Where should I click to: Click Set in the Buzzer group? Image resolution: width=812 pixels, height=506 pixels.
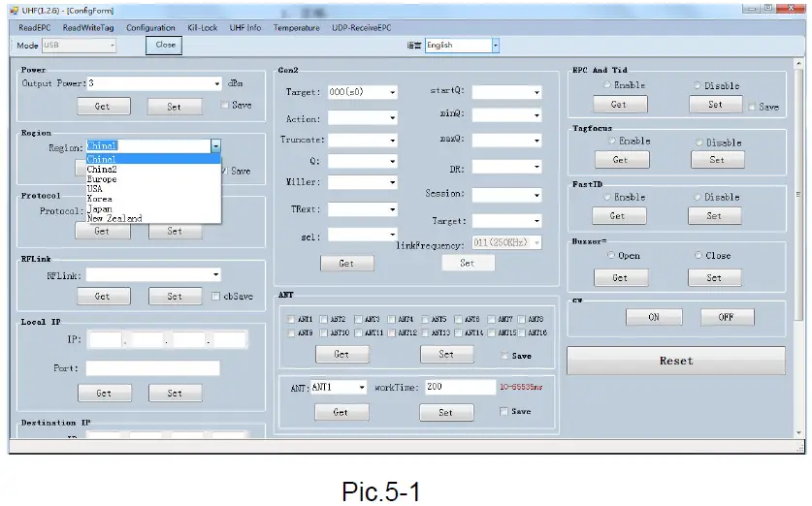coord(715,278)
